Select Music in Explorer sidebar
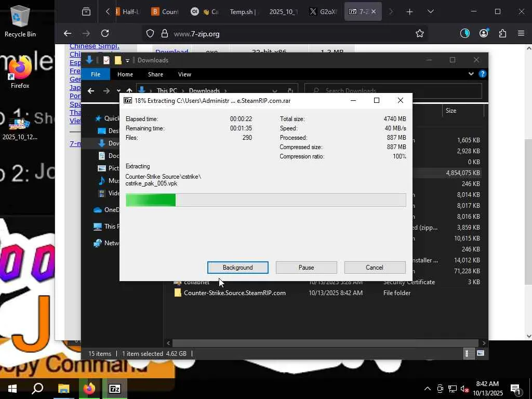Screen dimensions: 532x399 [109, 180]
